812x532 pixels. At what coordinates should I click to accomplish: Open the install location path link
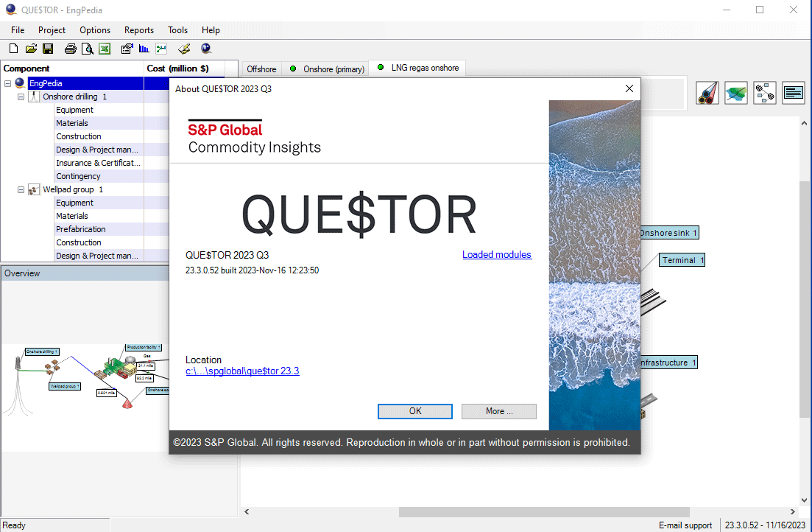[x=242, y=371]
